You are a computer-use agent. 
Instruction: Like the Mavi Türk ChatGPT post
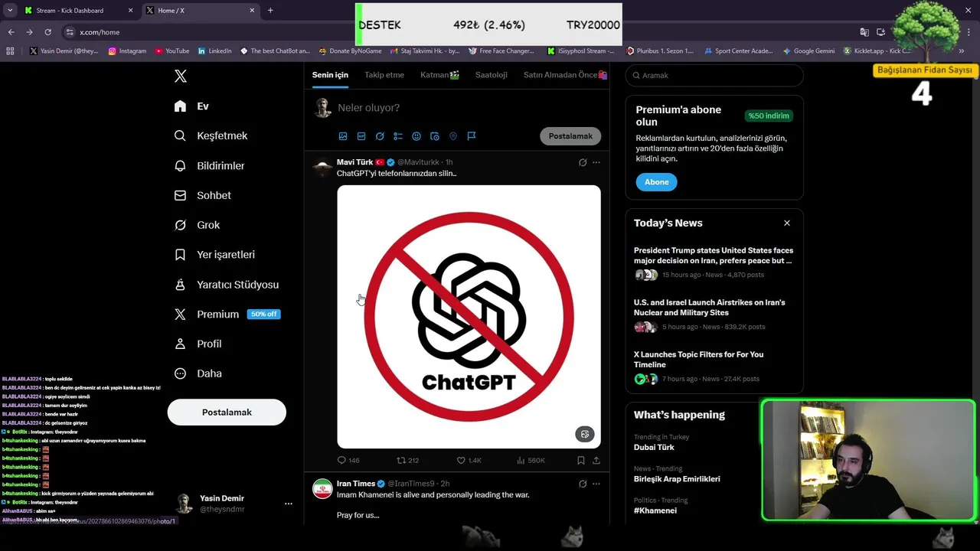click(461, 460)
